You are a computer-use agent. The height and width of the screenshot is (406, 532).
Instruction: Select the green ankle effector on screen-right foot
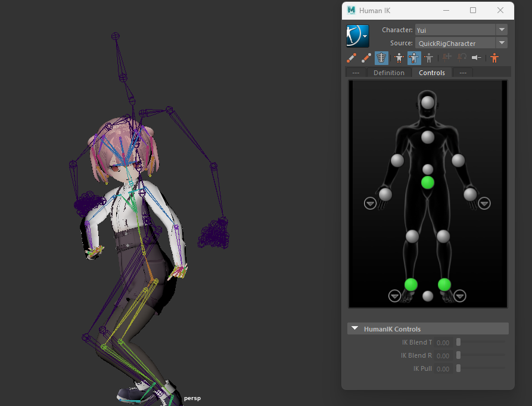[x=444, y=285]
